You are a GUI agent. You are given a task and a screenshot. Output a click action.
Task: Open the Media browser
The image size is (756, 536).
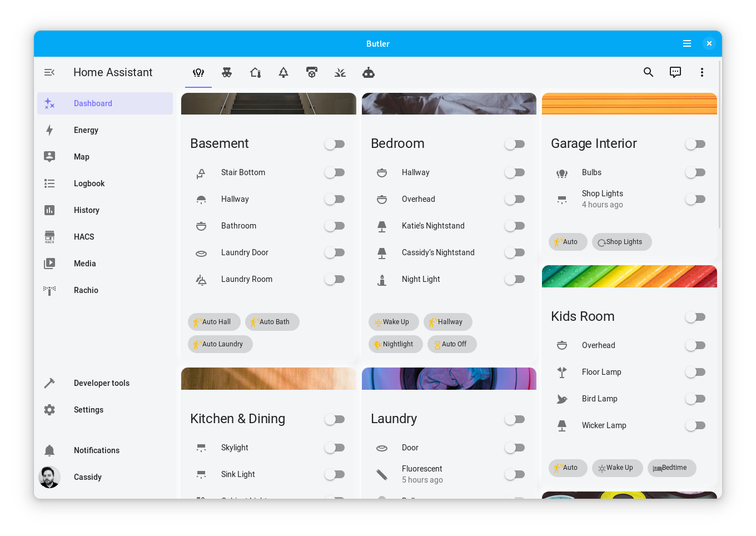105,264
